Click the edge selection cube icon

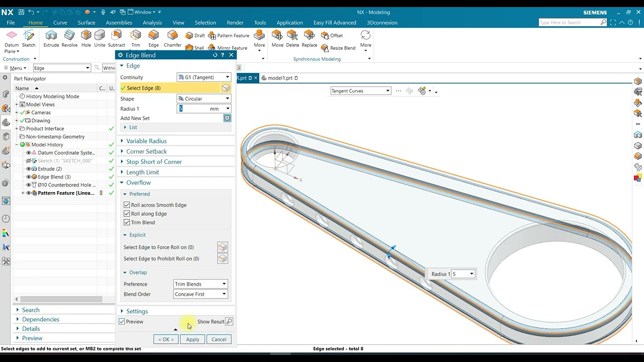click(226, 88)
